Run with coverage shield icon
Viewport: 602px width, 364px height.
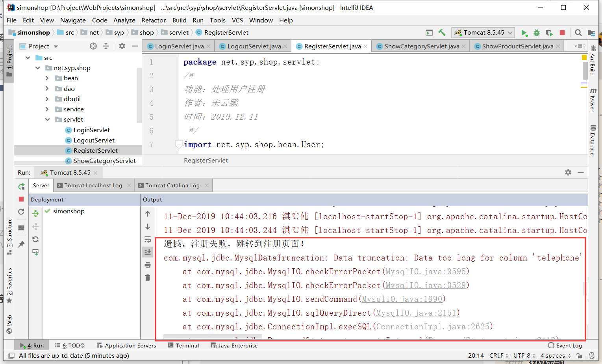coord(549,33)
